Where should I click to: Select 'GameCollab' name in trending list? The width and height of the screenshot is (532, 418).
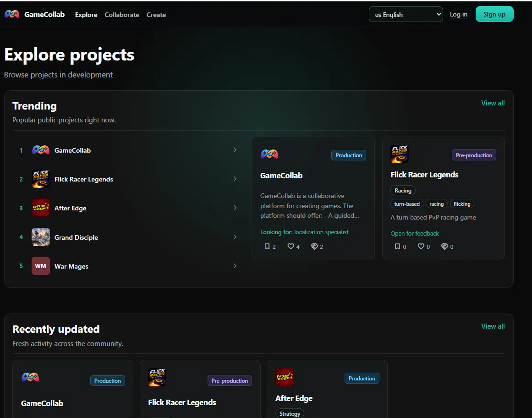72,150
